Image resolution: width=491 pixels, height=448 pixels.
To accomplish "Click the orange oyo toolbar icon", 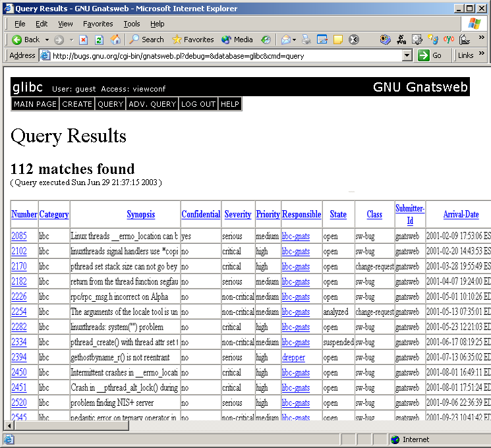I will pos(449,40).
